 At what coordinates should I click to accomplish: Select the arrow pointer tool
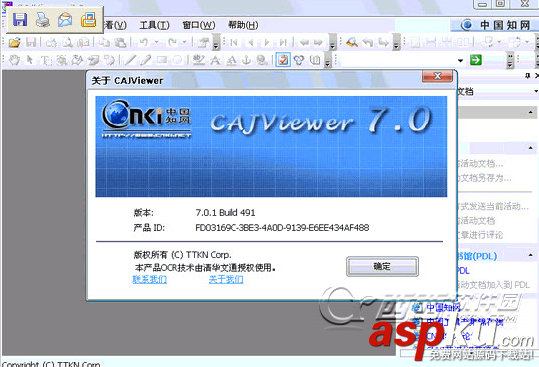(x=30, y=60)
